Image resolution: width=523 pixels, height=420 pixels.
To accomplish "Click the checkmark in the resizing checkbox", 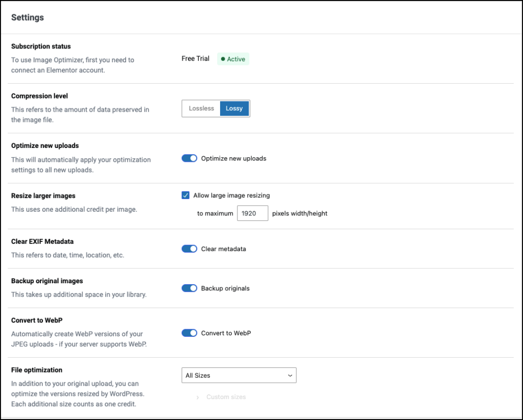I will 185,195.
